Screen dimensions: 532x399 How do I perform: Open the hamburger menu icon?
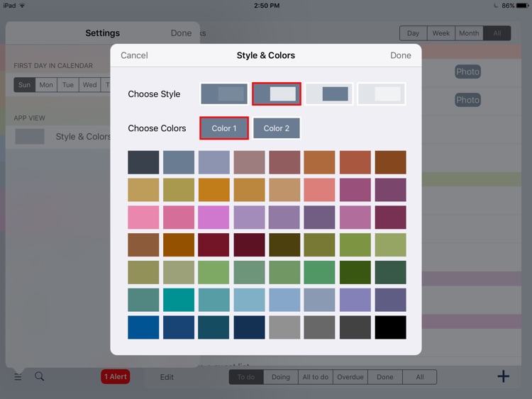tap(18, 376)
